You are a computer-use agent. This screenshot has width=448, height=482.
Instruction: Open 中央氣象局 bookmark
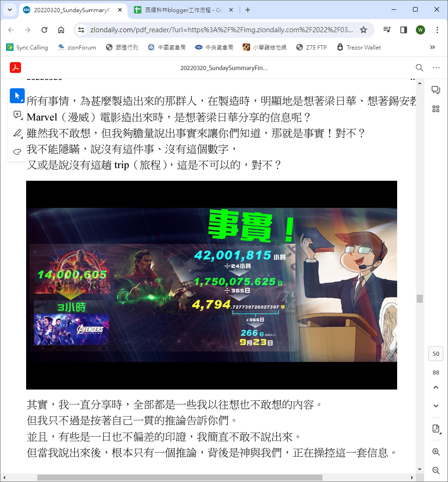pos(214,47)
